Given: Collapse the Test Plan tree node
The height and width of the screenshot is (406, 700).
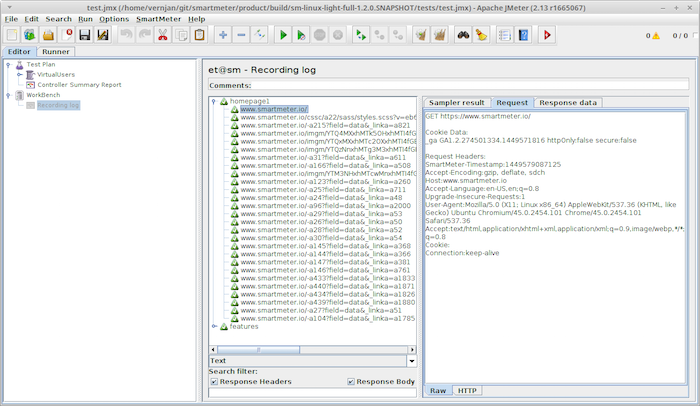Looking at the screenshot, I should click(8, 65).
